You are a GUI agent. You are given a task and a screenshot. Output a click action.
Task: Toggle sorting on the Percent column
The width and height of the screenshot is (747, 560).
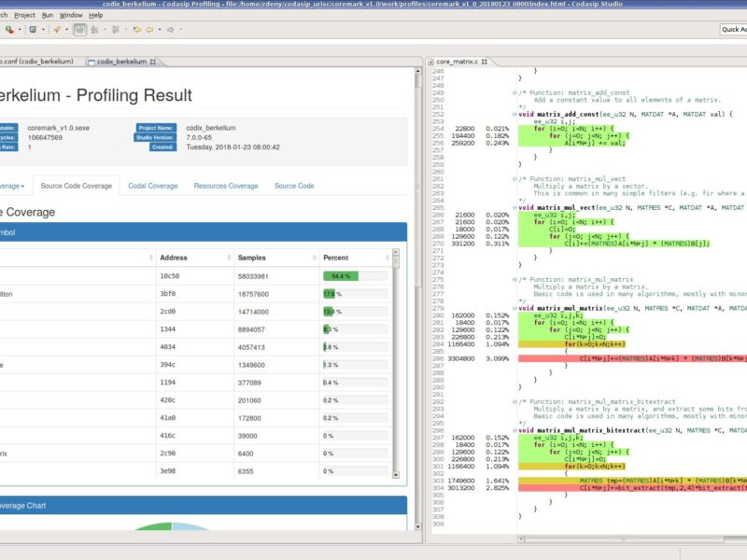(336, 256)
